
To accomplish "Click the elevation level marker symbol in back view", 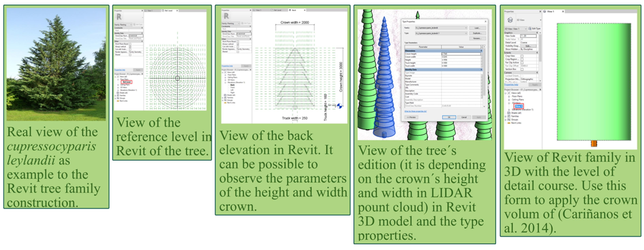I will point(339,106).
